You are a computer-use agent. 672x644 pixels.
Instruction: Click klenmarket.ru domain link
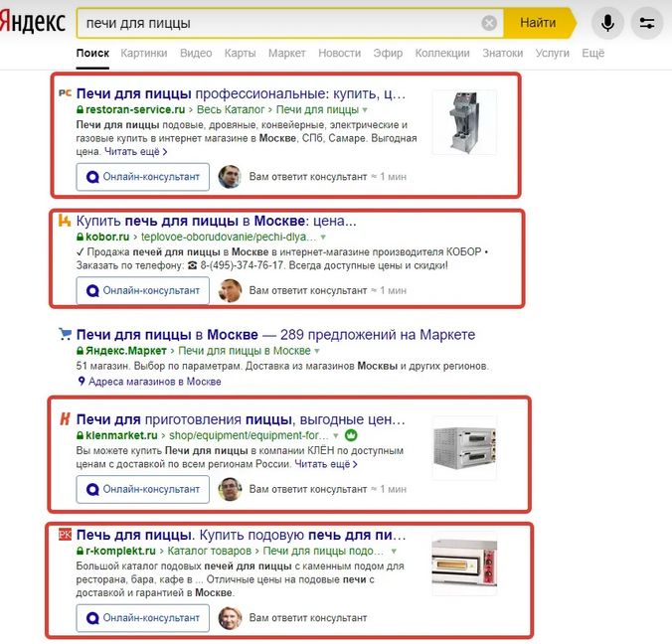[121, 435]
